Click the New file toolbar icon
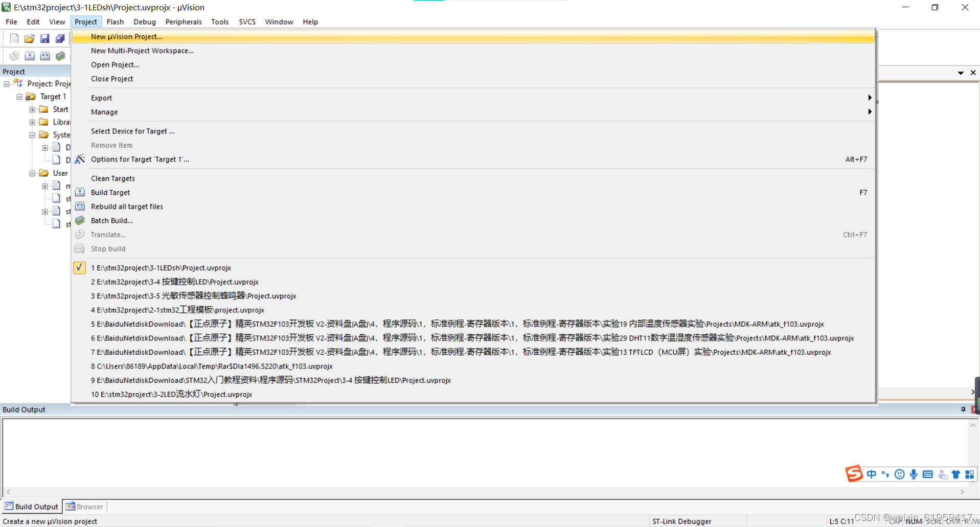This screenshot has height=527, width=980. point(14,38)
